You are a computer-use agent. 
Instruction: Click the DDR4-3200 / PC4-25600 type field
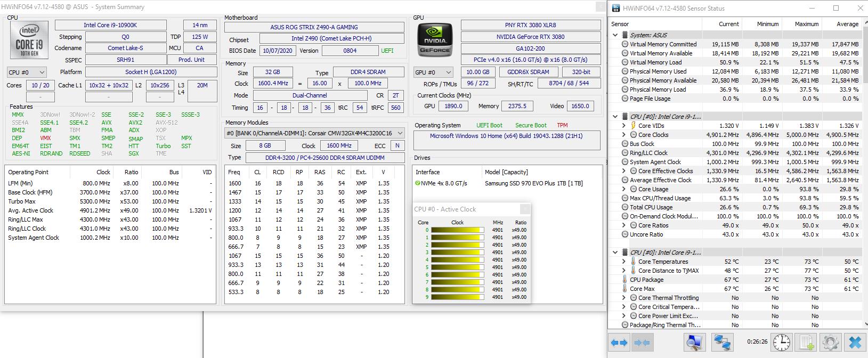coord(325,158)
